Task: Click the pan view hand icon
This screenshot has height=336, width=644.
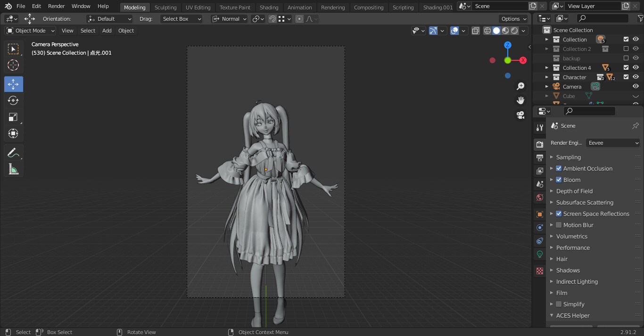Action: tap(520, 100)
